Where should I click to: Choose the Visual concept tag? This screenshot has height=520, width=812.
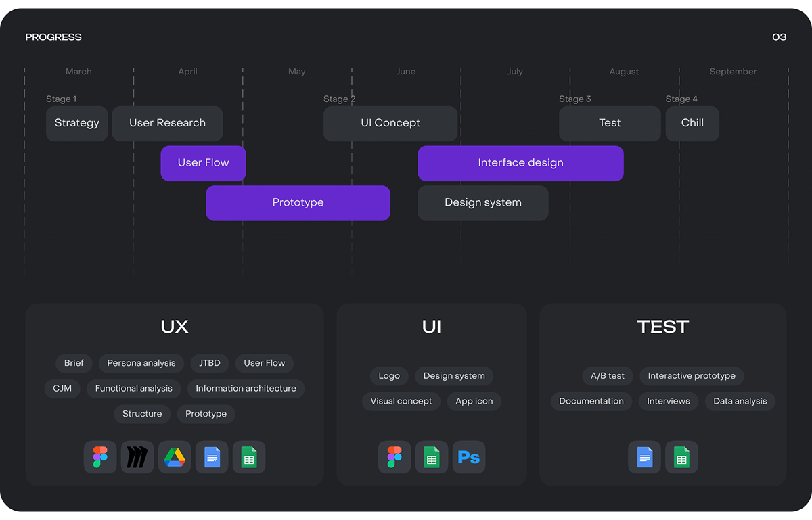401,402
